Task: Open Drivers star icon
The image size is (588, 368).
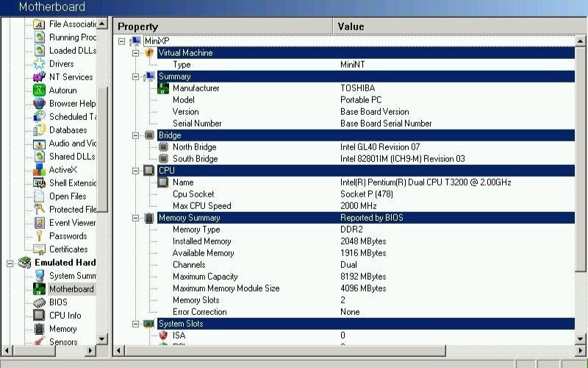Action: (x=39, y=64)
